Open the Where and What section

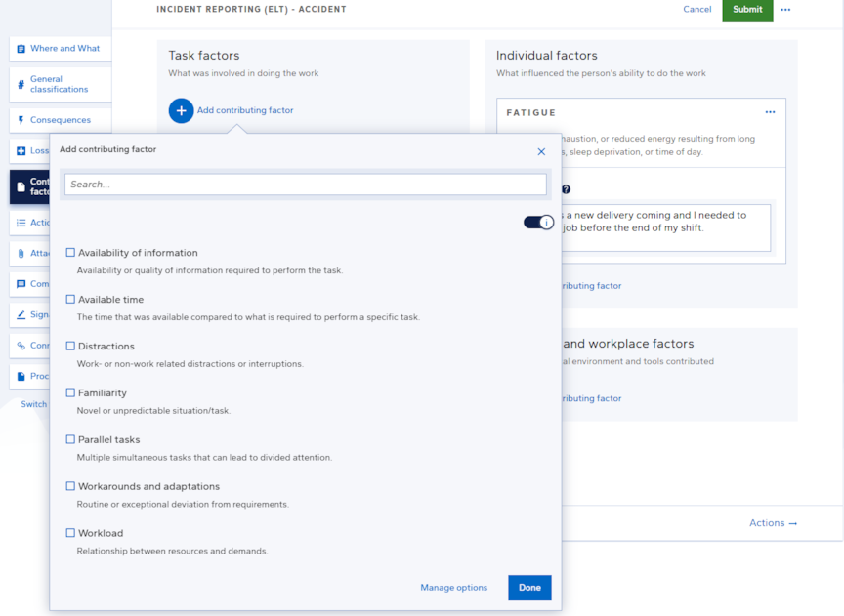coord(63,48)
